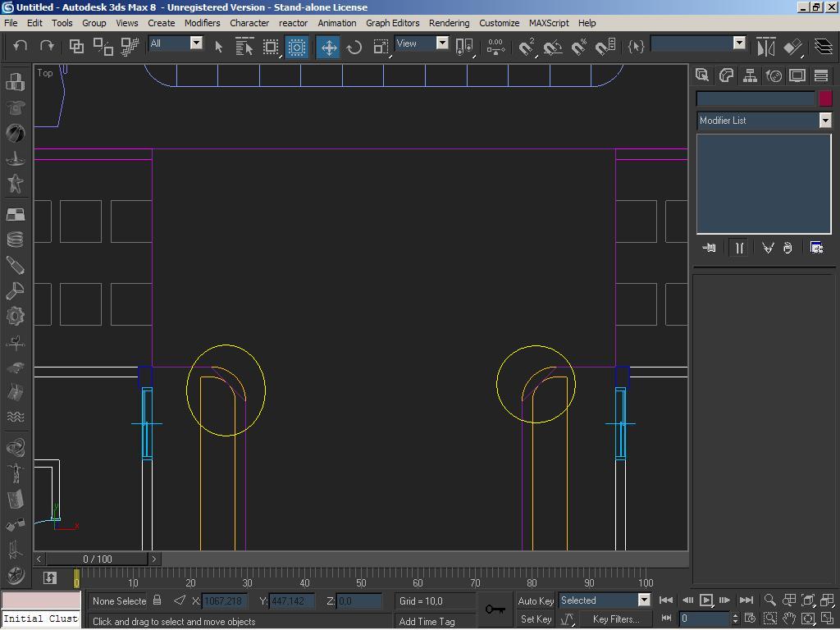Toggle the Selection Lock padlock
Viewport: 840px width, 630px height.
click(157, 600)
